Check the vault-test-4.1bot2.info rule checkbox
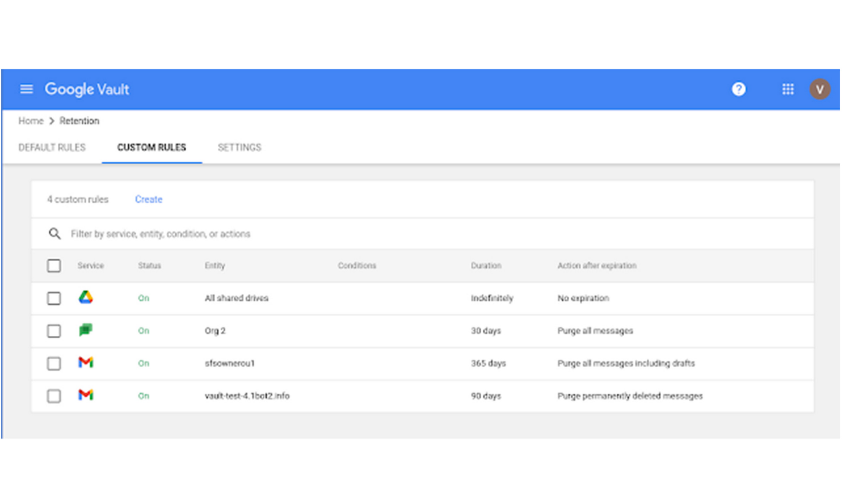The height and width of the screenshot is (504, 842). [x=54, y=396]
